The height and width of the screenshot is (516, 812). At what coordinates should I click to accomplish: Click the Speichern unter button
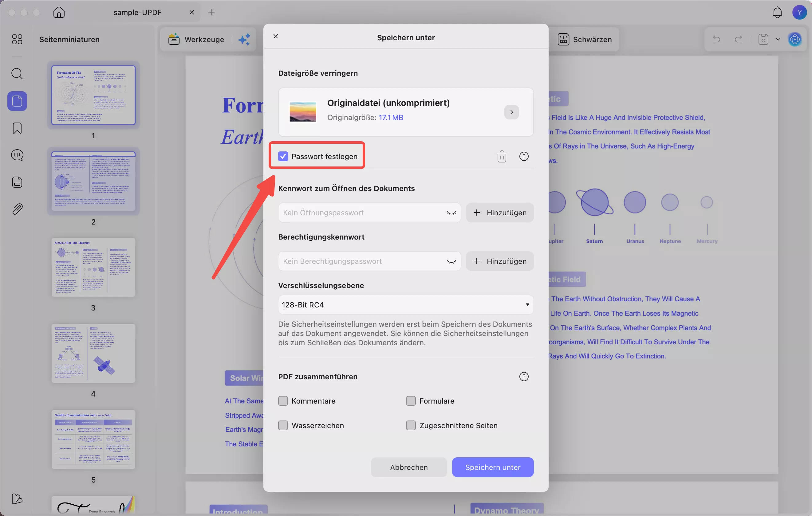(x=493, y=467)
